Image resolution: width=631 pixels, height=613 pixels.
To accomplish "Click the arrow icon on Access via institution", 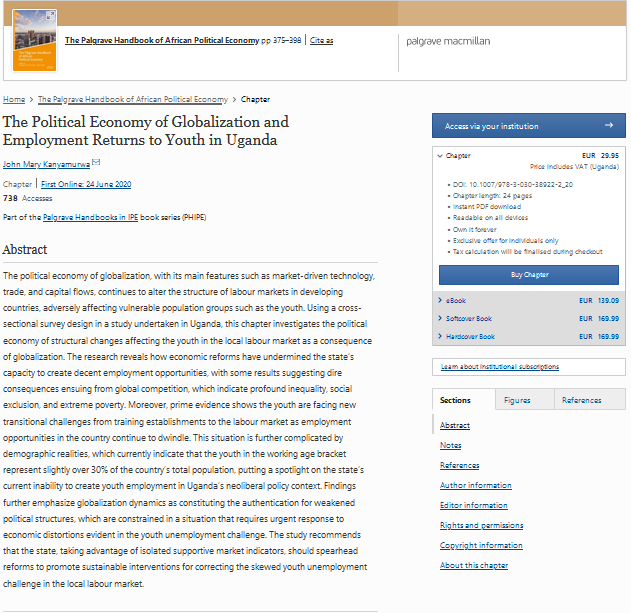I will pos(608,126).
